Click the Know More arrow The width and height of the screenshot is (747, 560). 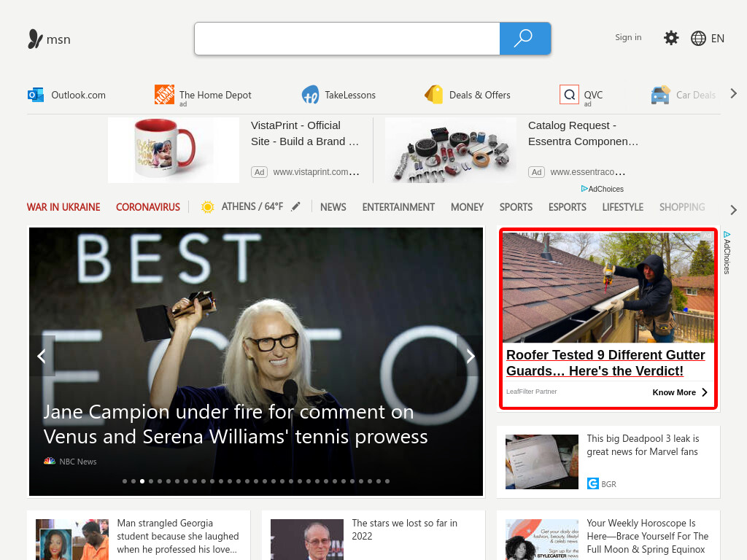705,392
